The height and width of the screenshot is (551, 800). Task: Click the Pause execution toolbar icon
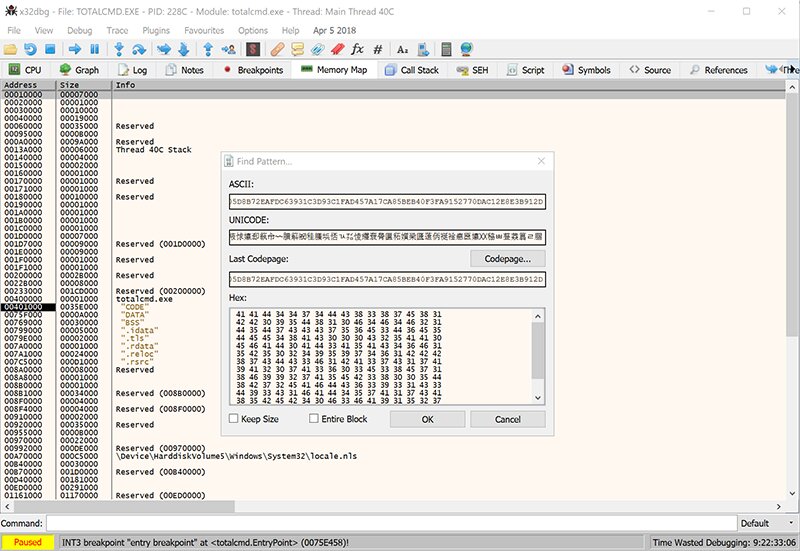tap(94, 49)
